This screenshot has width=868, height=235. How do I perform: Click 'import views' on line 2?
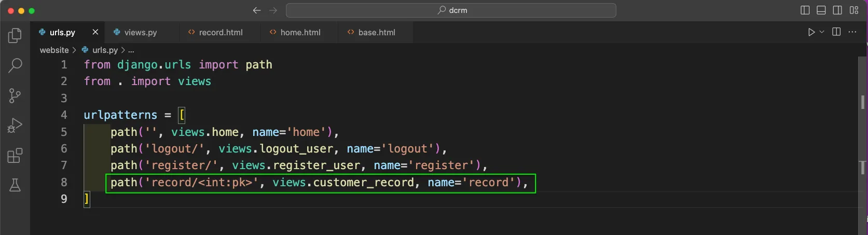(x=171, y=81)
